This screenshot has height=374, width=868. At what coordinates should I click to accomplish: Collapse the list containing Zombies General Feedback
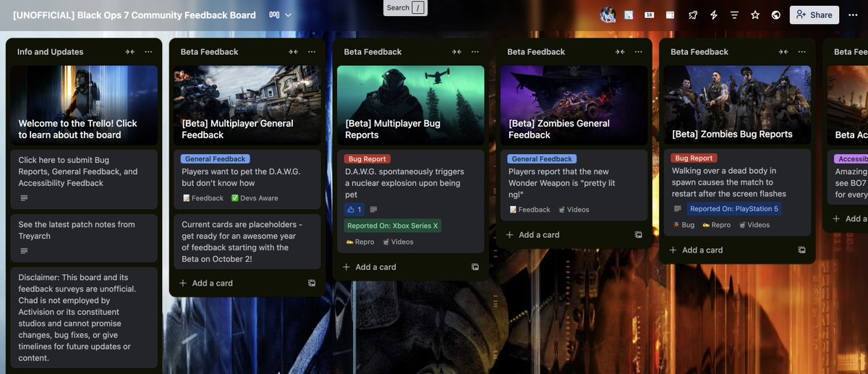pos(620,52)
